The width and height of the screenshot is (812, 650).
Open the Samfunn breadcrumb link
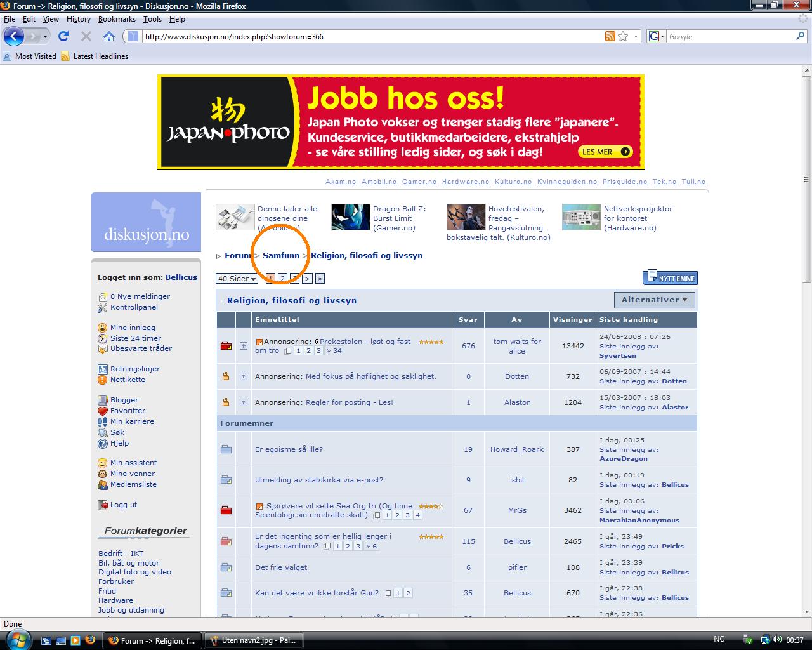click(281, 256)
